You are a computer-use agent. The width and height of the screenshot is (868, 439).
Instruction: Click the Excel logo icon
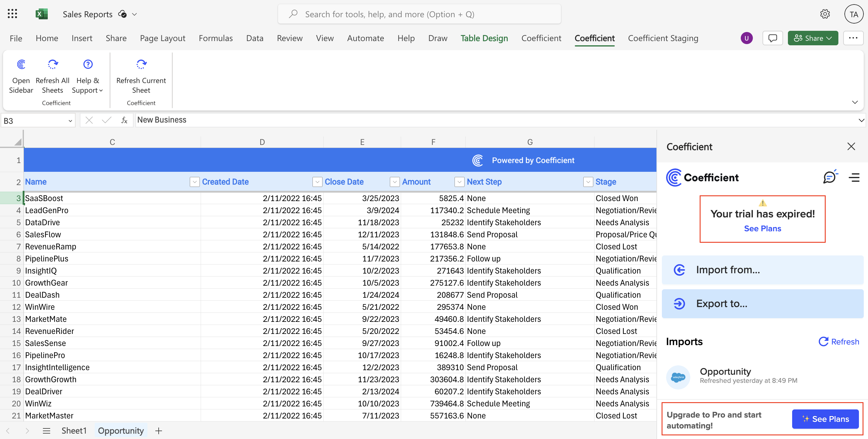tap(41, 14)
